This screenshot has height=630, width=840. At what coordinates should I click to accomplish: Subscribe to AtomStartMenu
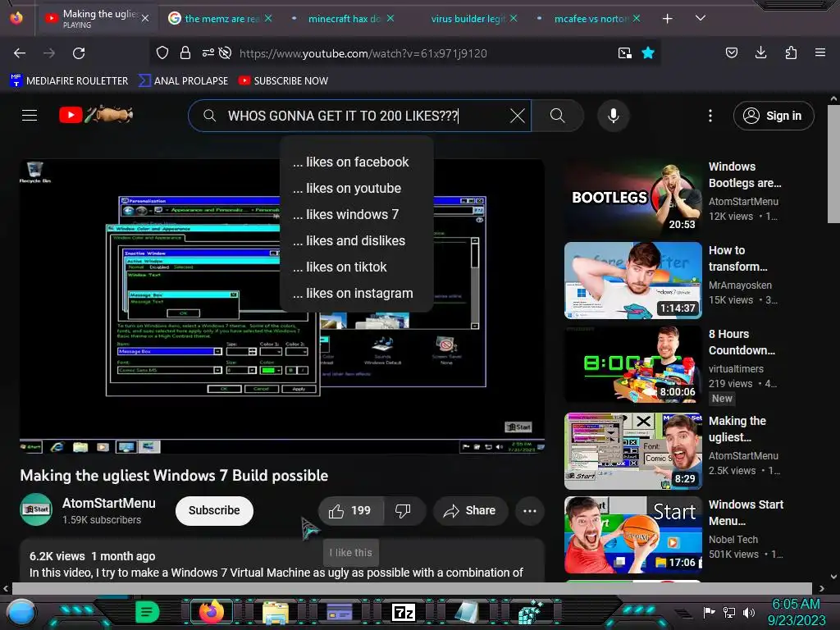(x=214, y=510)
